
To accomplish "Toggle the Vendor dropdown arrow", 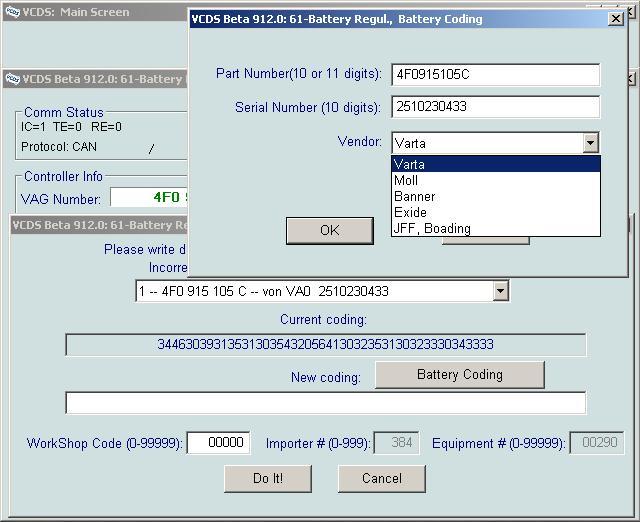I will point(591,143).
